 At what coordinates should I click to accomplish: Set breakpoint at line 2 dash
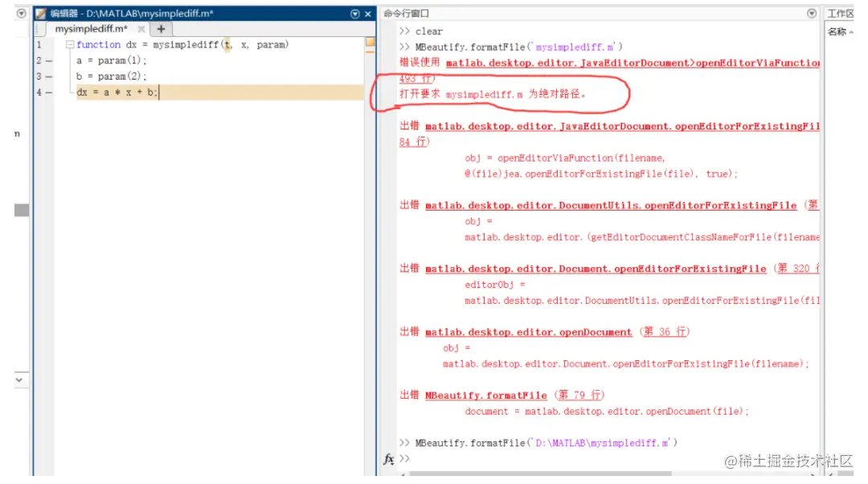tap(49, 60)
